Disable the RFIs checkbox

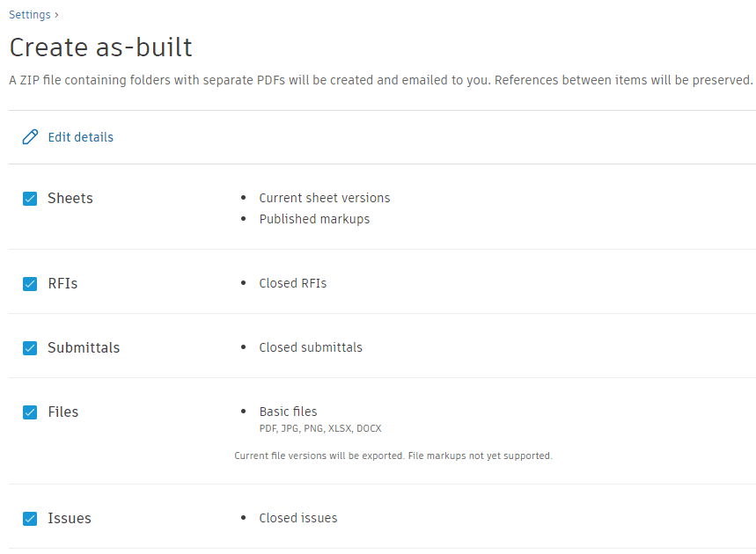(30, 284)
